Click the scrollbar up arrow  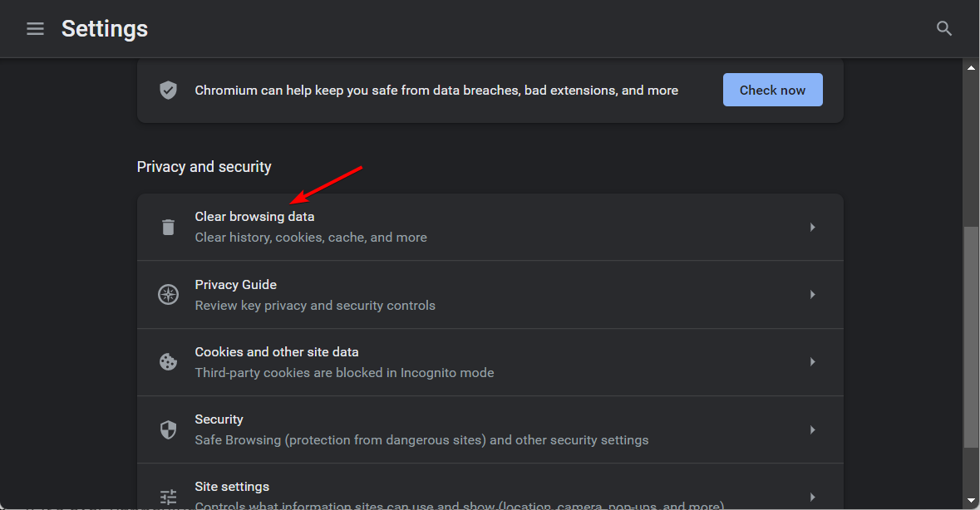click(x=971, y=67)
